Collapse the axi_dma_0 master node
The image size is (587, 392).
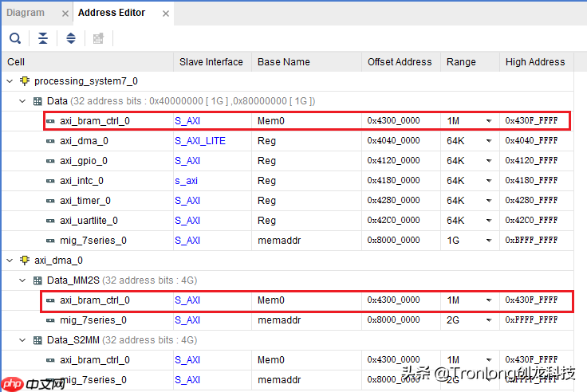[x=10, y=261]
